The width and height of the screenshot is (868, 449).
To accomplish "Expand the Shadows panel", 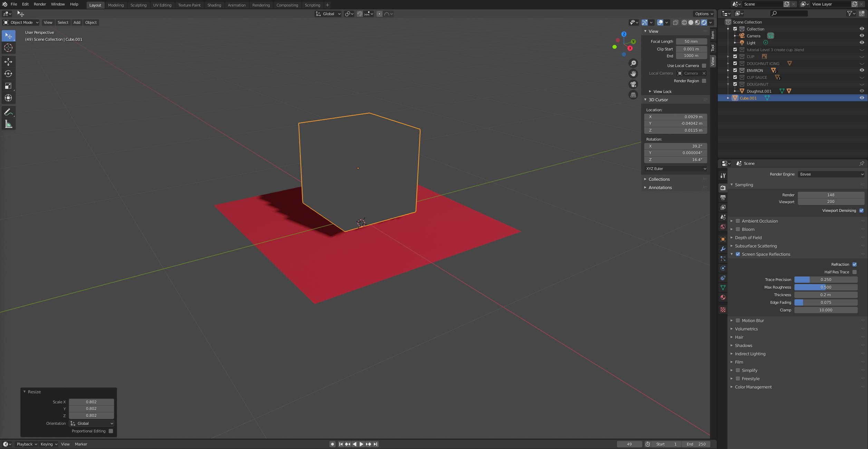I will 744,346.
